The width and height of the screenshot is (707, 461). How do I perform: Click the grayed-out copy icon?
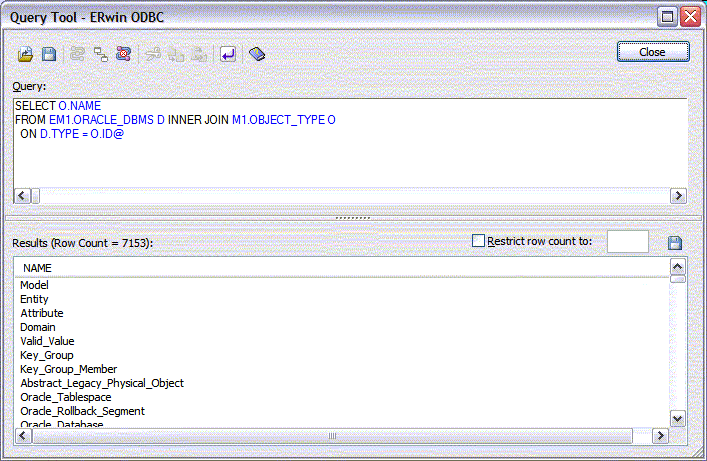click(x=176, y=55)
